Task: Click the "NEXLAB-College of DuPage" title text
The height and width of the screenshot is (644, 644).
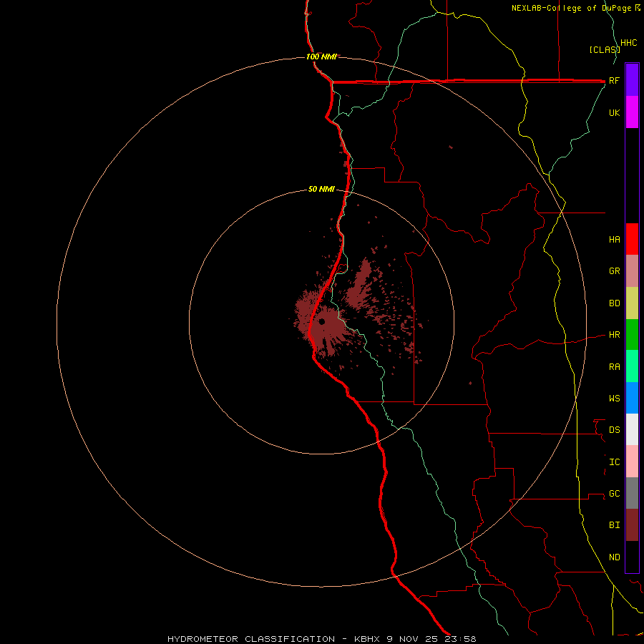Action: pyautogui.click(x=571, y=8)
